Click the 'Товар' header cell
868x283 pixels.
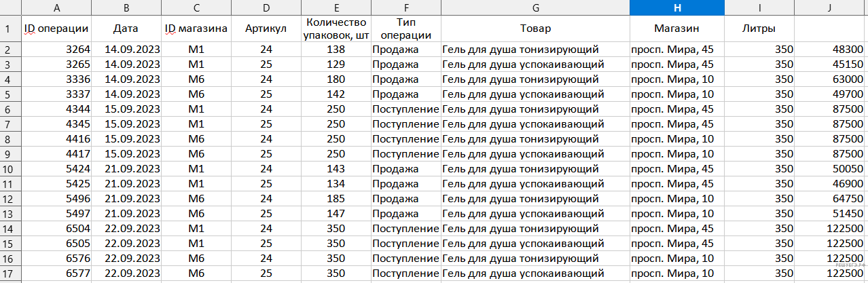pyautogui.click(x=535, y=29)
